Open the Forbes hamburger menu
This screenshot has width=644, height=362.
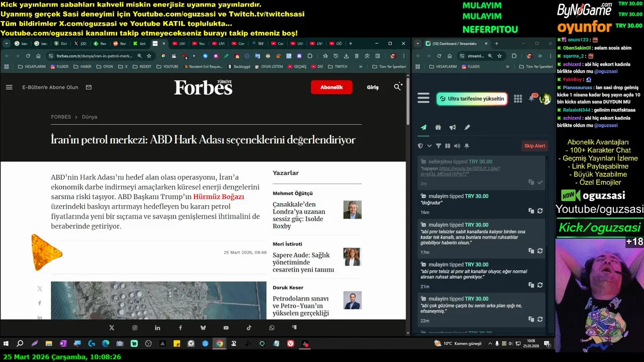pos(9,87)
